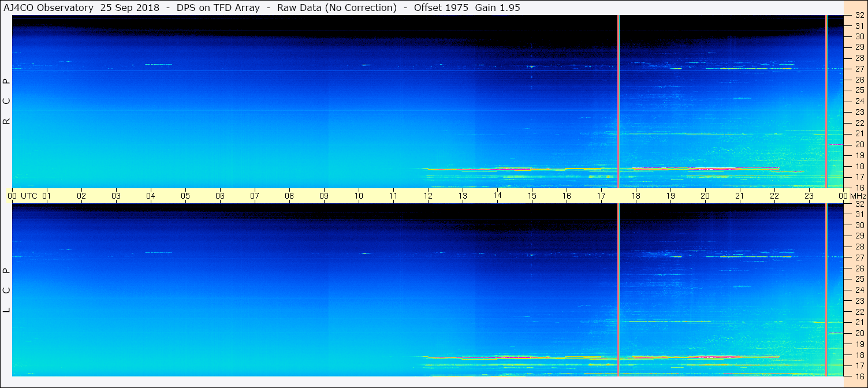The width and height of the screenshot is (868, 388).
Task: Click the DPS on TFD Array label
Action: (218, 8)
